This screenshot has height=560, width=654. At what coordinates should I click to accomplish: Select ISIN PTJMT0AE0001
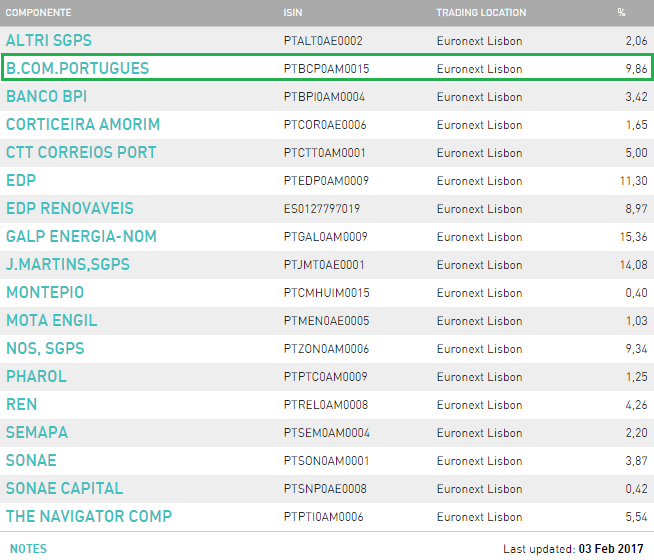[324, 265]
